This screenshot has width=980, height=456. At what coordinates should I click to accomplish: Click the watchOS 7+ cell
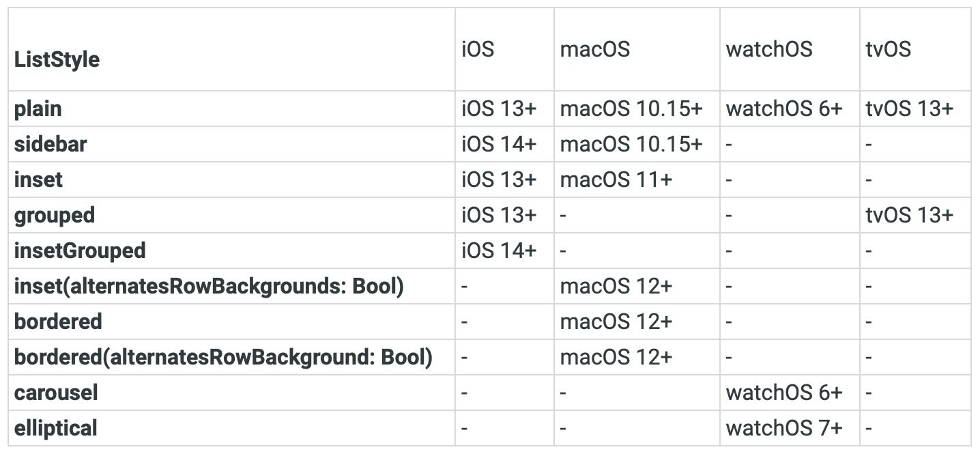point(784,428)
